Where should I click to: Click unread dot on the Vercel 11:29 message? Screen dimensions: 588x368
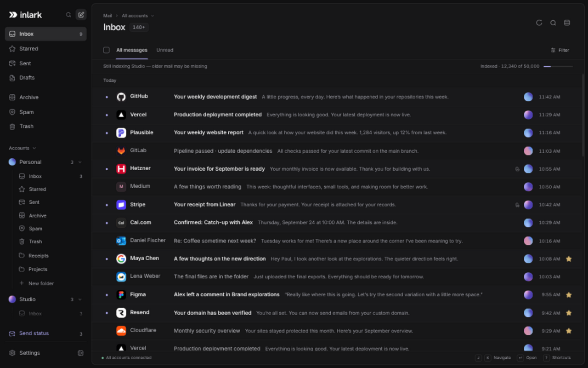[x=107, y=115]
